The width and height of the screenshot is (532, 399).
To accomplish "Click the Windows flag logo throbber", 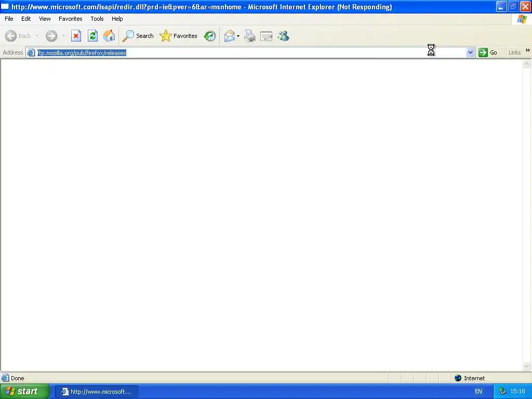I will 522,19.
